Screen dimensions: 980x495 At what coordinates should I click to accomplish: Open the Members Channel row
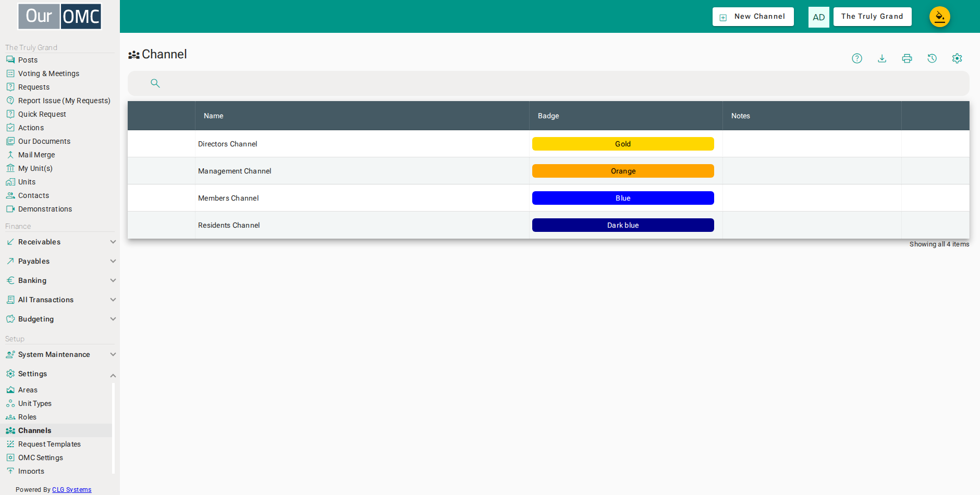click(548, 198)
